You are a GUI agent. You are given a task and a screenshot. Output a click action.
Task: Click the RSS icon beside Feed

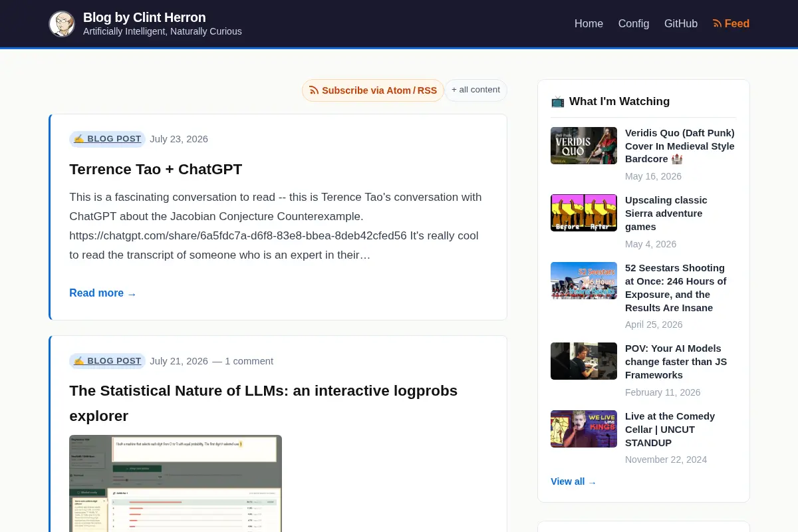tap(717, 23)
